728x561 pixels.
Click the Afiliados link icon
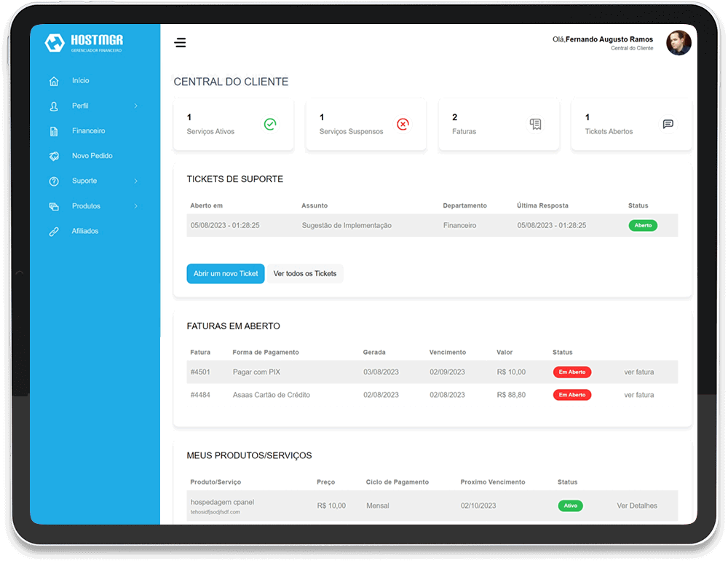click(54, 232)
